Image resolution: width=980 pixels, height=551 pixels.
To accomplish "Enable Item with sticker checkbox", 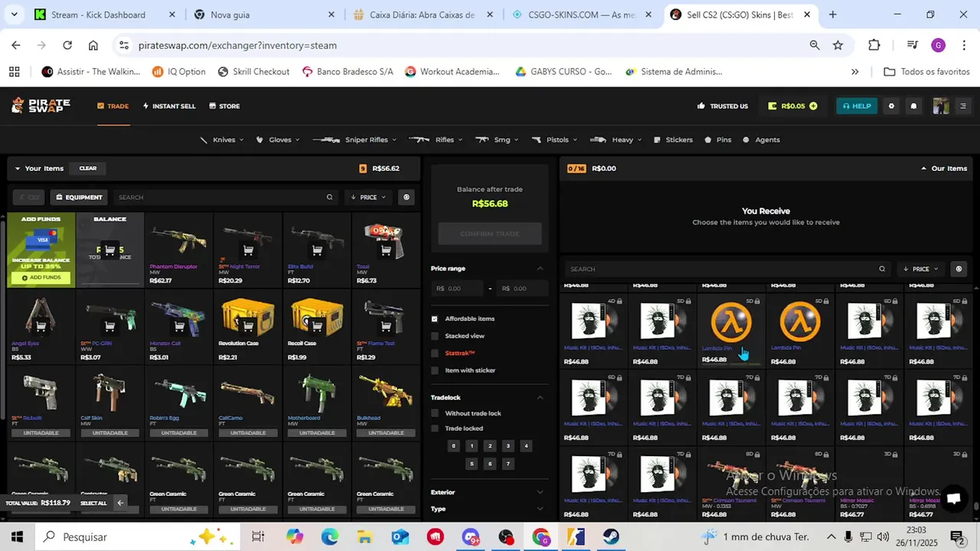I will click(x=435, y=370).
